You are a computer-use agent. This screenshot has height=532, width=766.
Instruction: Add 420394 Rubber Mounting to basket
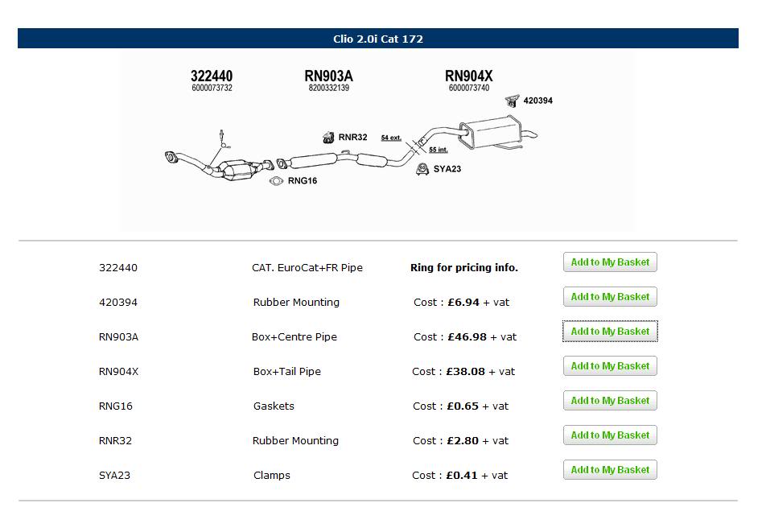(610, 297)
